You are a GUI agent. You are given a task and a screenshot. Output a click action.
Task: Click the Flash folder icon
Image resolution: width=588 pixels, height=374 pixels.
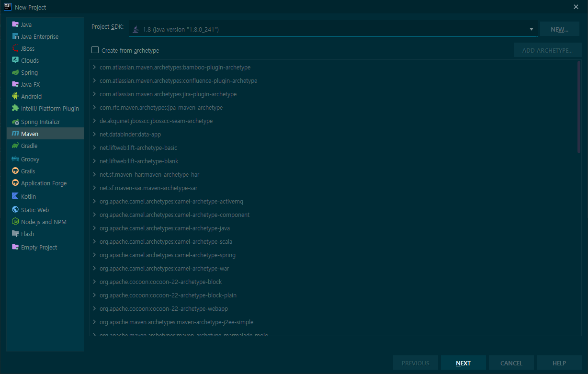pyautogui.click(x=15, y=234)
